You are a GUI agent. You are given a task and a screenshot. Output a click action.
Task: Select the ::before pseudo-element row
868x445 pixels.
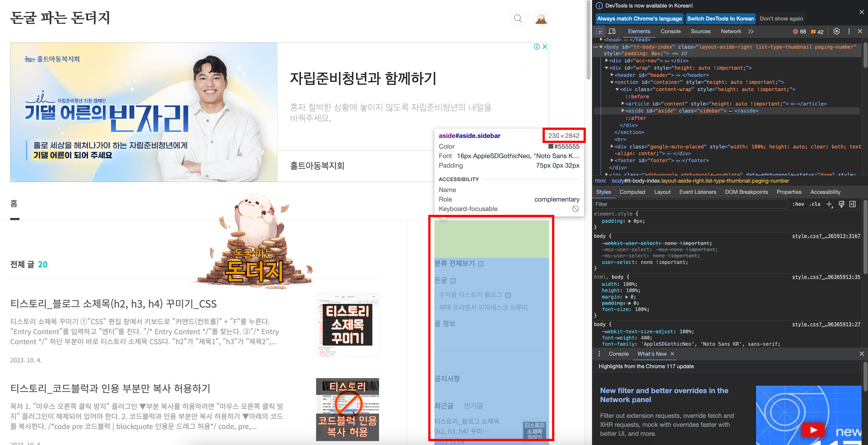point(637,96)
